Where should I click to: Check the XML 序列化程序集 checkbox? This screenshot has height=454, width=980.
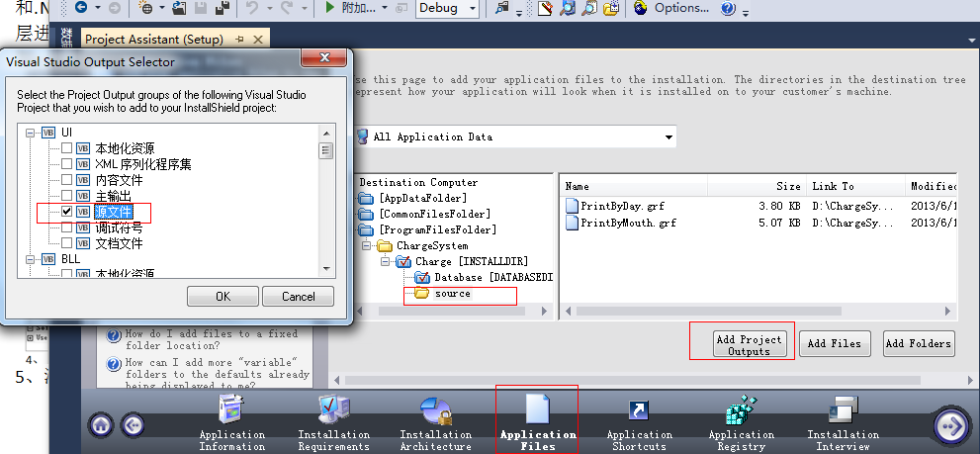click(66, 164)
